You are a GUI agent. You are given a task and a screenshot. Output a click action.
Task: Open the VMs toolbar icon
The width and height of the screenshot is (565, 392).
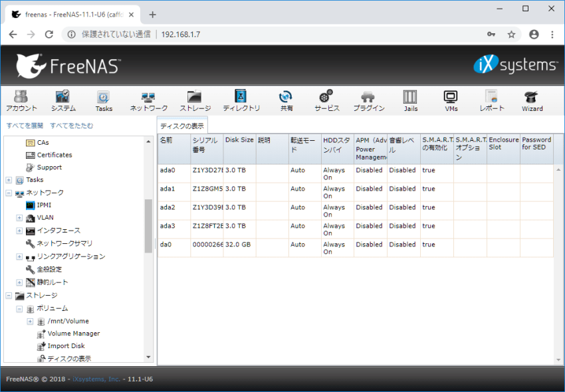click(451, 101)
